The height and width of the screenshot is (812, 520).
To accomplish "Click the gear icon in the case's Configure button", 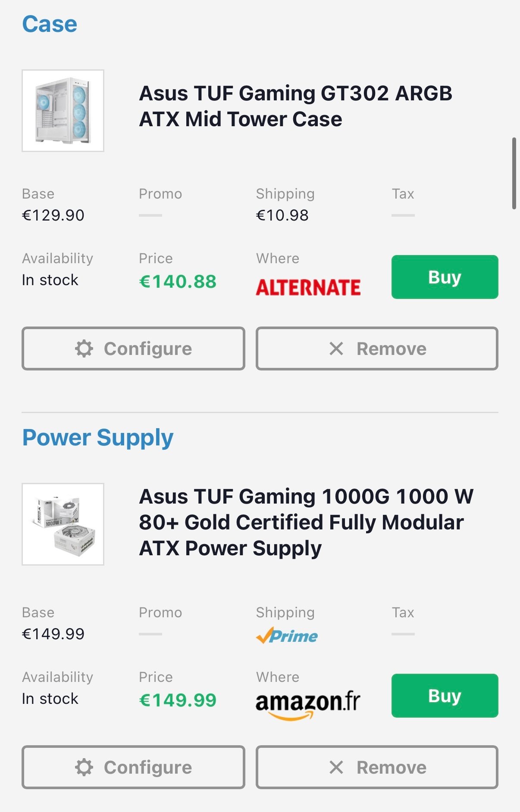I will [84, 348].
